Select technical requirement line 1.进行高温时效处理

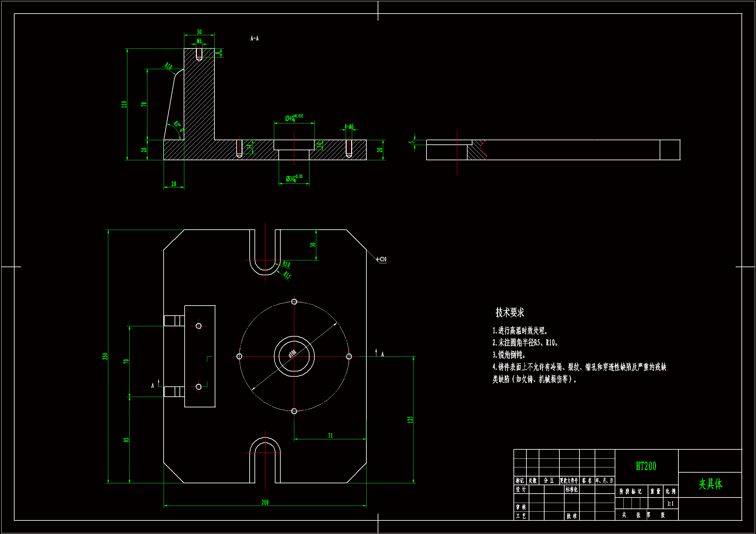[x=520, y=330]
